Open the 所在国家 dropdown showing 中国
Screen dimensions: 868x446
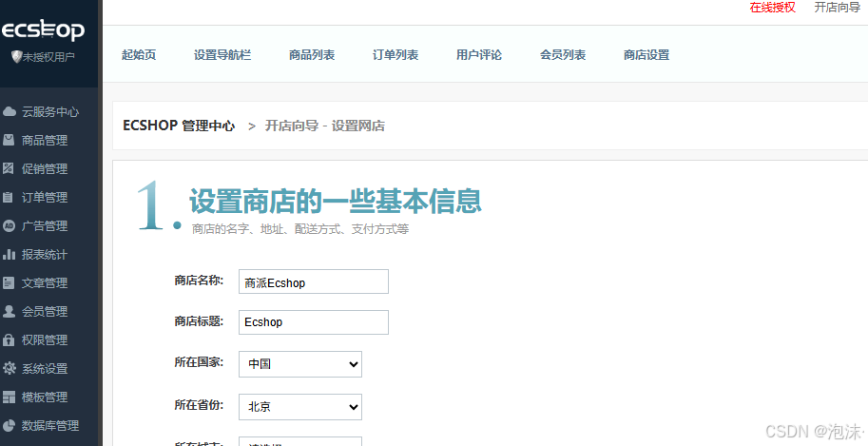300,364
